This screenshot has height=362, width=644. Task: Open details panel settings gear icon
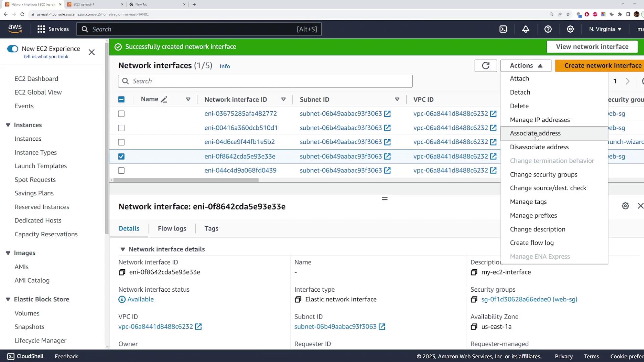[625, 206]
